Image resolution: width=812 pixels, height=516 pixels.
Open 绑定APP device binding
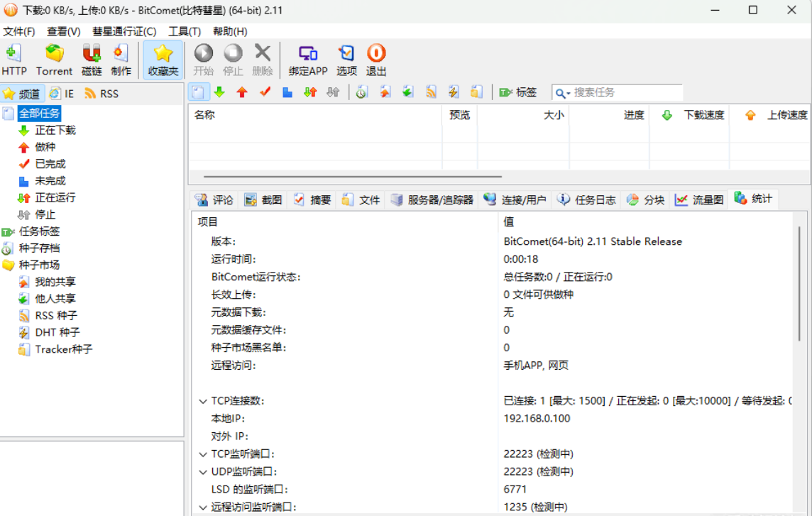(307, 60)
